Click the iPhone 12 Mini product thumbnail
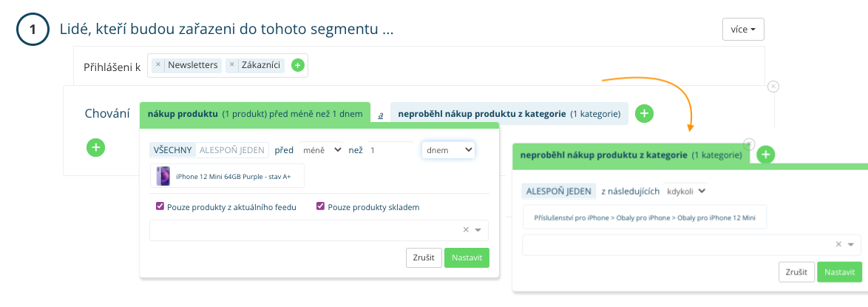The height and width of the screenshot is (307, 868). click(163, 176)
